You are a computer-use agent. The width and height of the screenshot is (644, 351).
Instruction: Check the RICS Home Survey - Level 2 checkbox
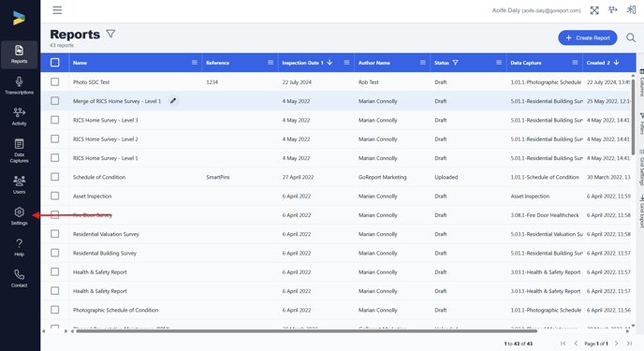pyautogui.click(x=54, y=139)
